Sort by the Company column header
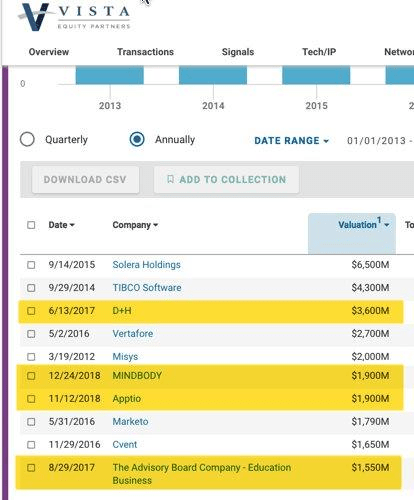 (x=135, y=225)
